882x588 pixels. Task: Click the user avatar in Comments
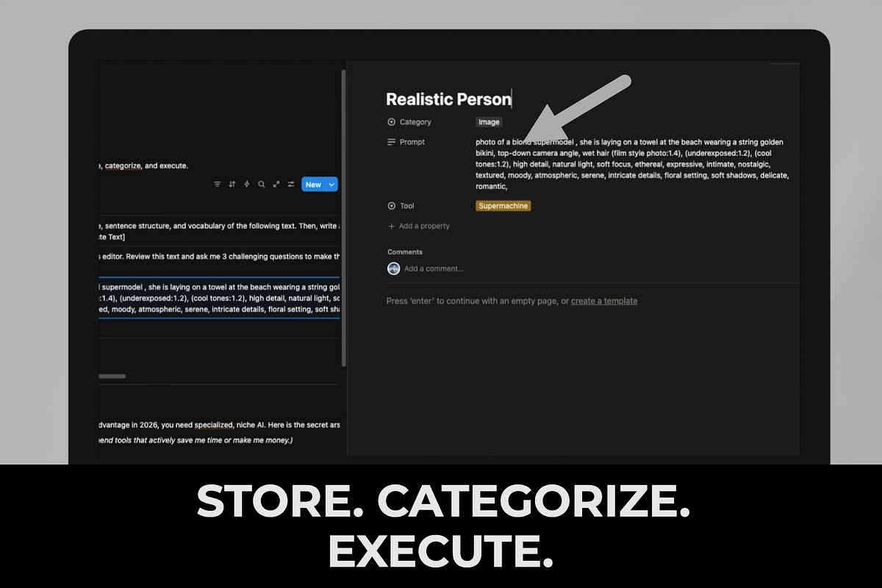(394, 268)
